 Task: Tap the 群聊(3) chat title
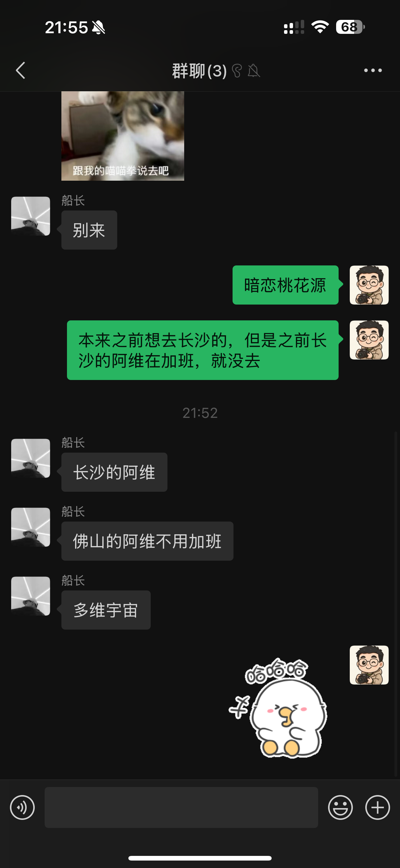[199, 71]
